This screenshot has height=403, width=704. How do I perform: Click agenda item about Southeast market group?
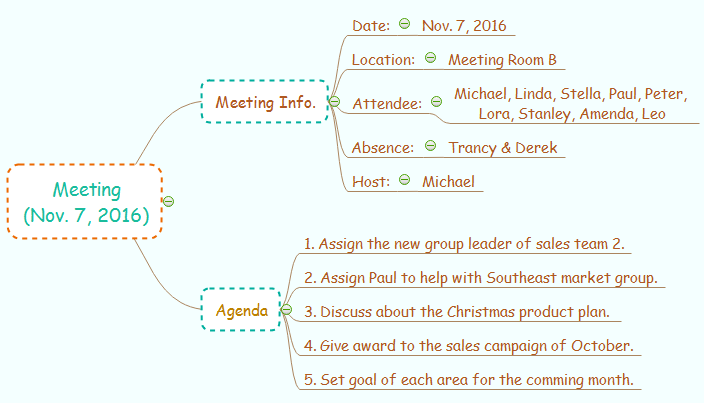tap(480, 277)
